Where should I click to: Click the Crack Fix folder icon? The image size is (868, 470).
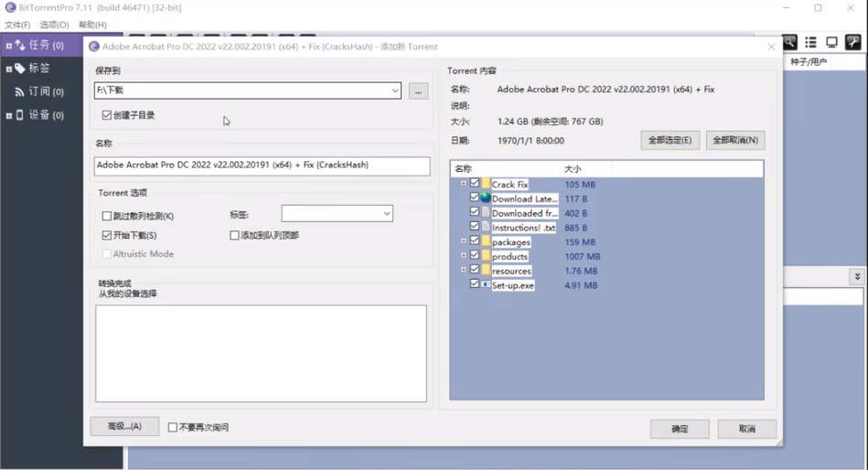point(486,184)
